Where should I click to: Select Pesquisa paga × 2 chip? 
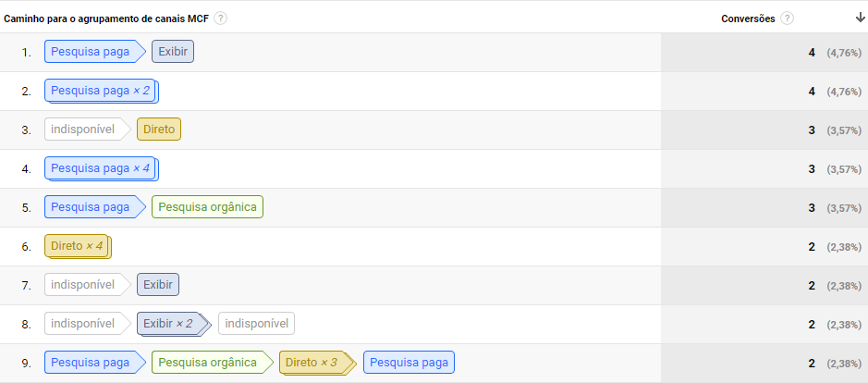(x=102, y=91)
